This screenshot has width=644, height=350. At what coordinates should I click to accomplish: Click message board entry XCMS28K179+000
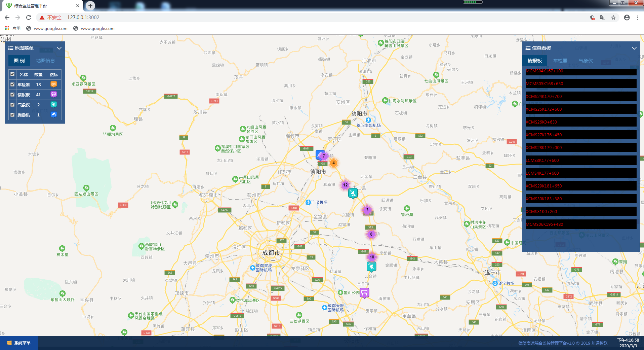581,147
